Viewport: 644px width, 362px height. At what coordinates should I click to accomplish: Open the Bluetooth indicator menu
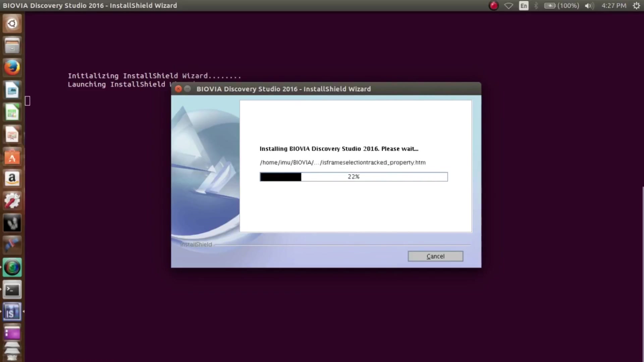pos(536,6)
